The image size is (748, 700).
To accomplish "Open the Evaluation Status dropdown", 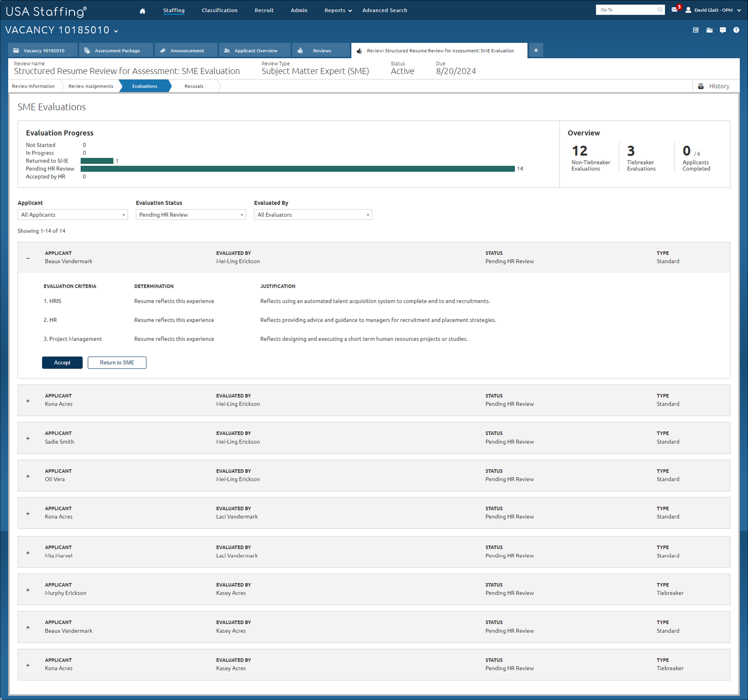I will pos(191,214).
